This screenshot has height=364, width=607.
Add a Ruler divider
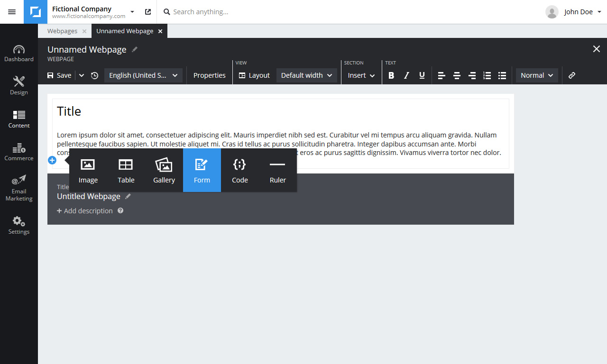(278, 170)
